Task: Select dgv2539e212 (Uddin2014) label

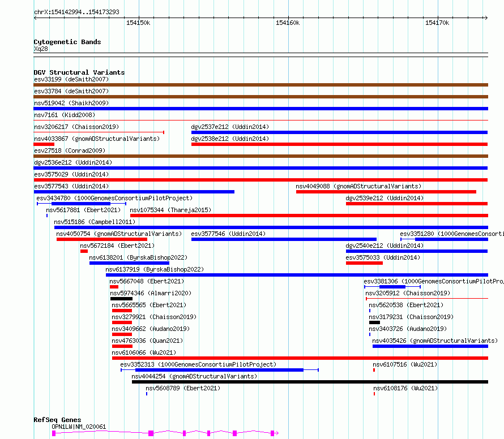Action: click(385, 198)
